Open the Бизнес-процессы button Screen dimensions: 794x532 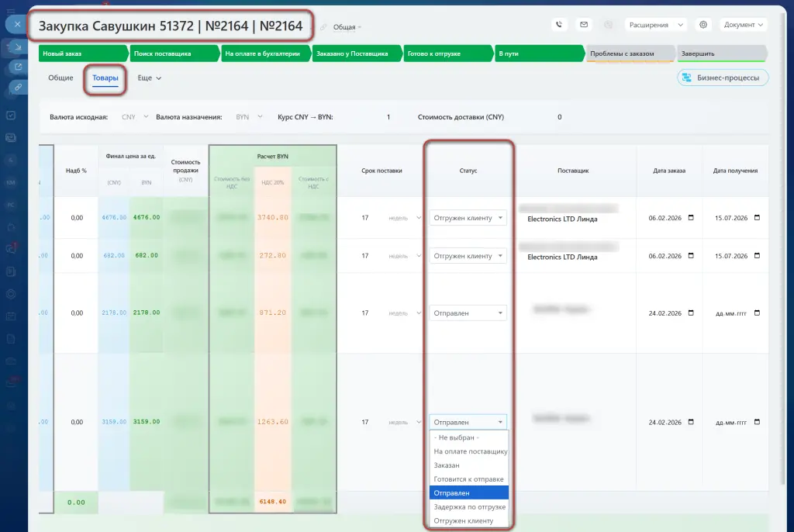pos(723,78)
